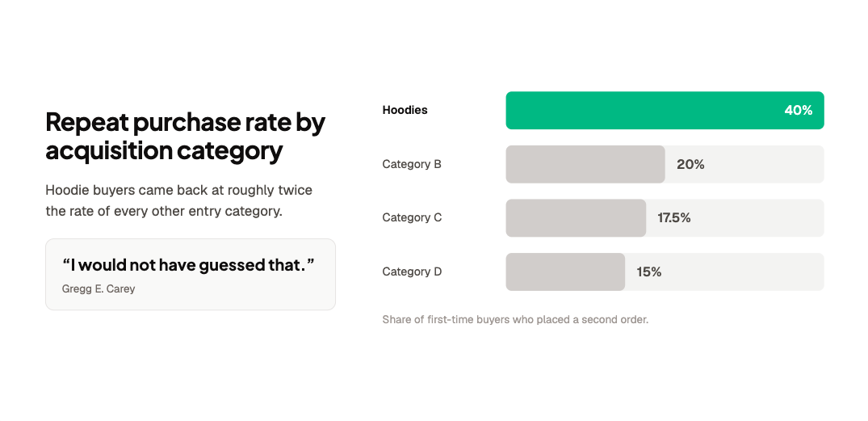Click the green Hoodies bar
The width and height of the screenshot is (868, 421).
[x=665, y=110]
